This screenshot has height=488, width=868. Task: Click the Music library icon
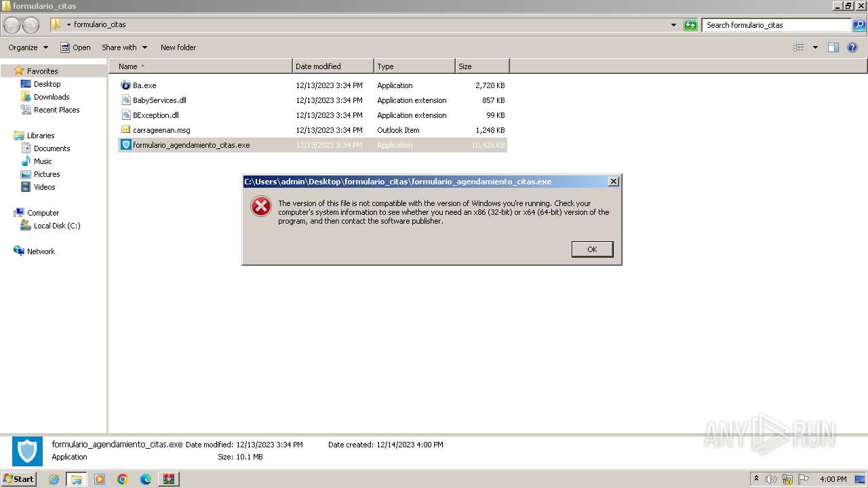(x=26, y=161)
